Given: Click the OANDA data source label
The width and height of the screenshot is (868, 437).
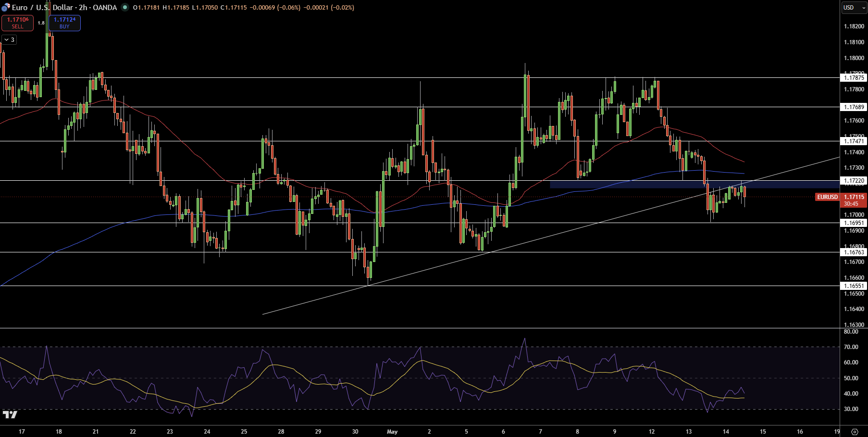Looking at the screenshot, I should [x=105, y=8].
